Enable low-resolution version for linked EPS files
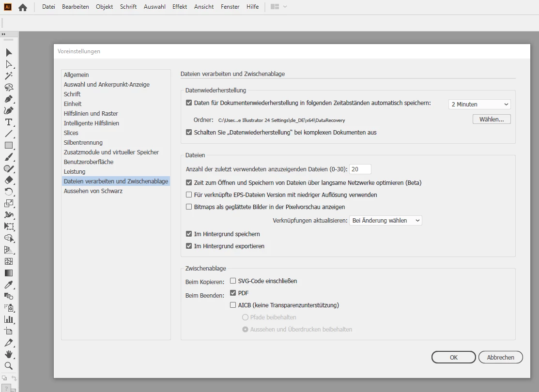Viewport: 539px width, 392px height. tap(189, 195)
